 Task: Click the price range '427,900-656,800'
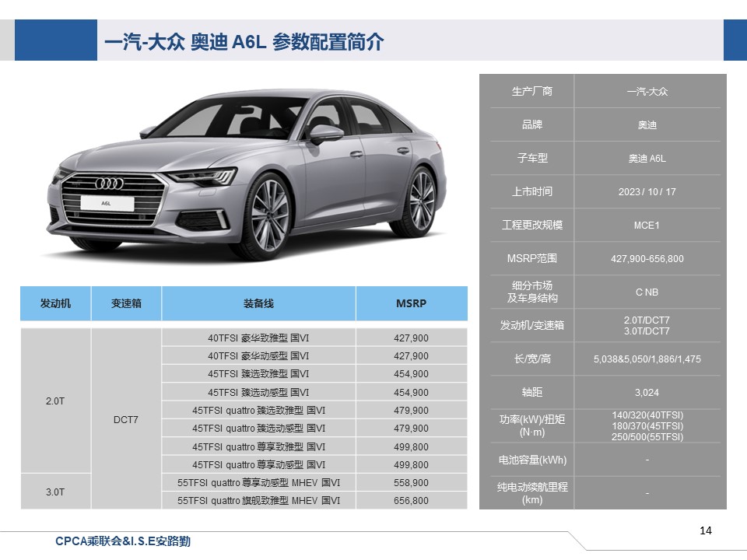[647, 258]
